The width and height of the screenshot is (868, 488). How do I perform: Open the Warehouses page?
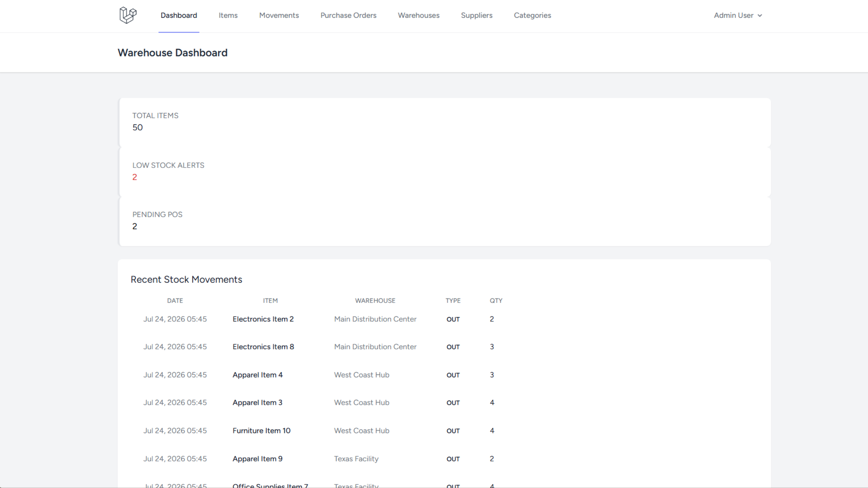coord(419,15)
